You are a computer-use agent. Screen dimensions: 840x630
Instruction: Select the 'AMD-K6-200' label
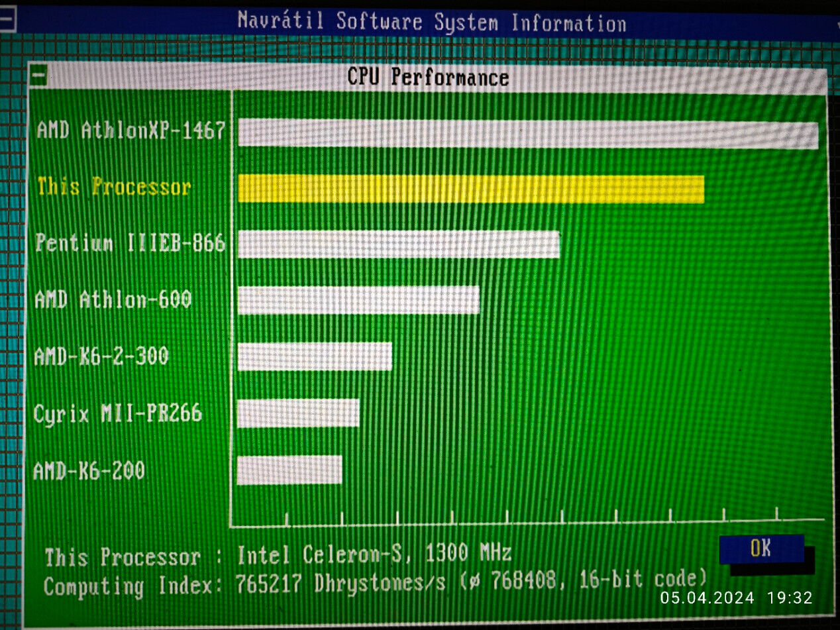pos(89,472)
